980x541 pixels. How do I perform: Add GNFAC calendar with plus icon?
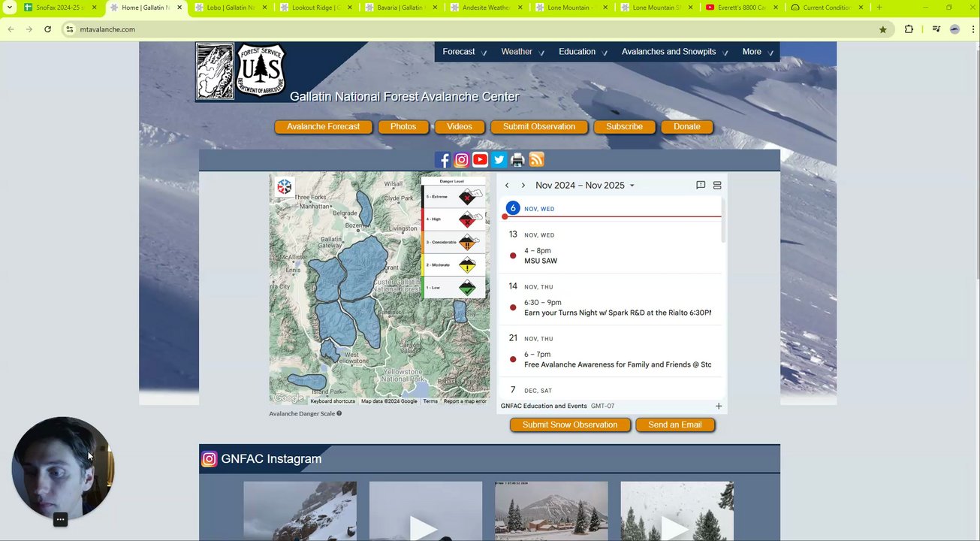click(x=719, y=407)
